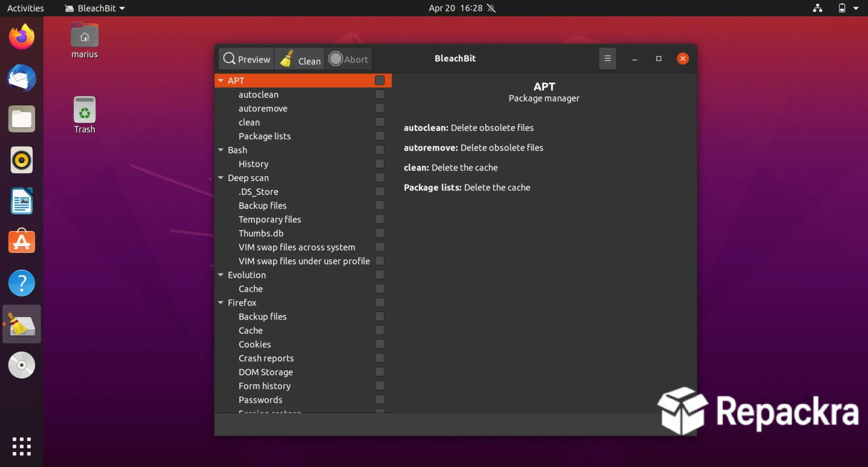The image size is (868, 467).
Task: Select Backup files under Firefox
Action: (x=303, y=316)
